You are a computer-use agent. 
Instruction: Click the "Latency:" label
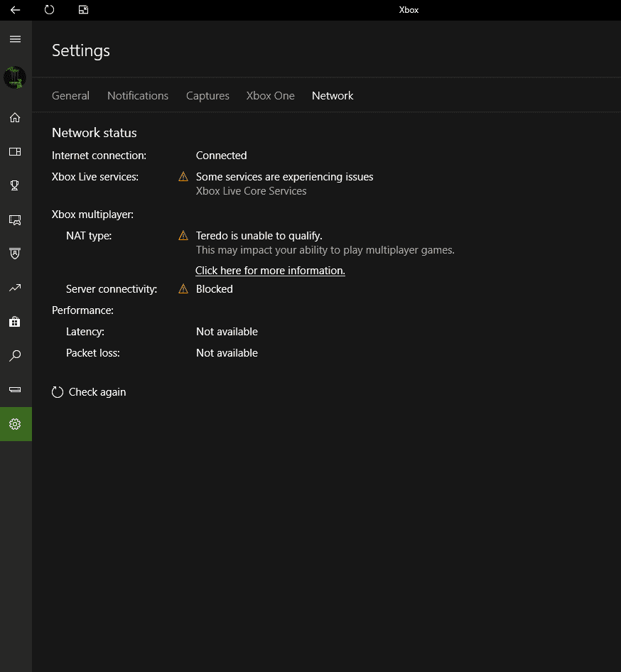[x=85, y=332]
